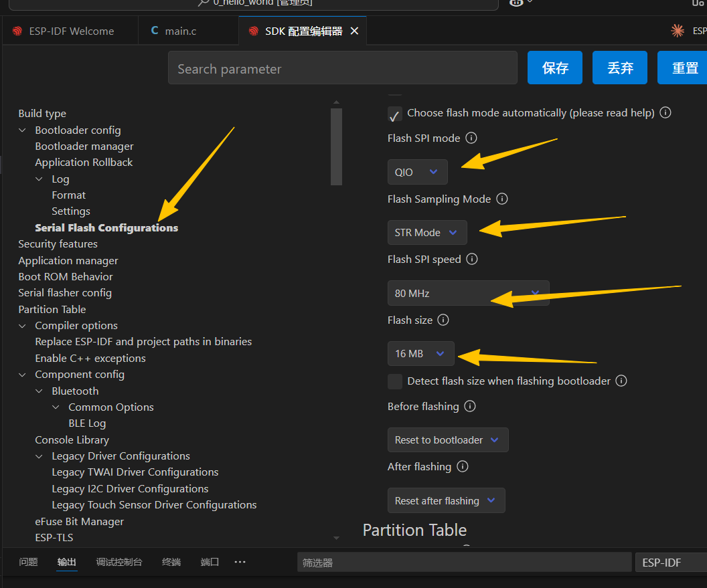Select Application Rollback tree item
707x588 pixels.
click(x=84, y=162)
